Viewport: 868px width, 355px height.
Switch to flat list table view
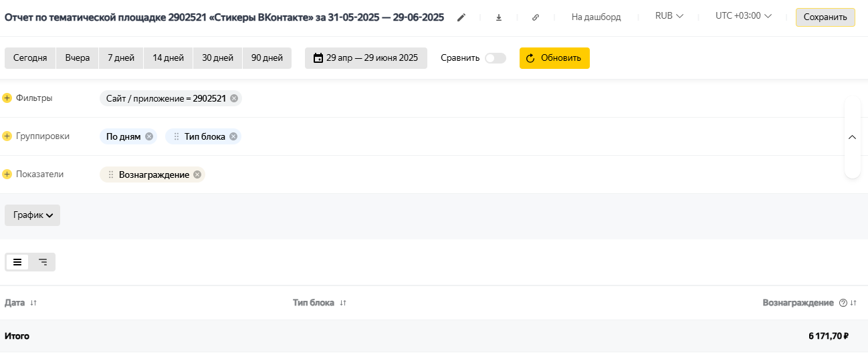17,262
